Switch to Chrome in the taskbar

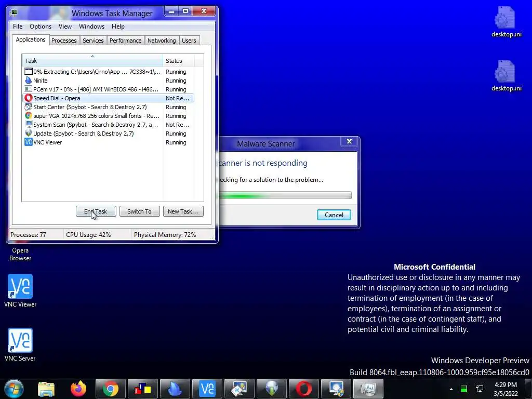tap(111, 389)
